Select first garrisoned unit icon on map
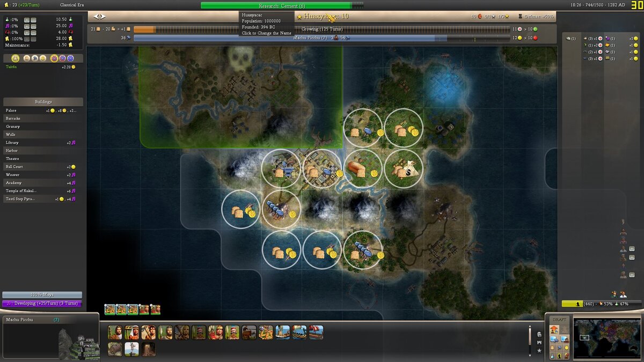This screenshot has width=644, height=362. [x=109, y=309]
